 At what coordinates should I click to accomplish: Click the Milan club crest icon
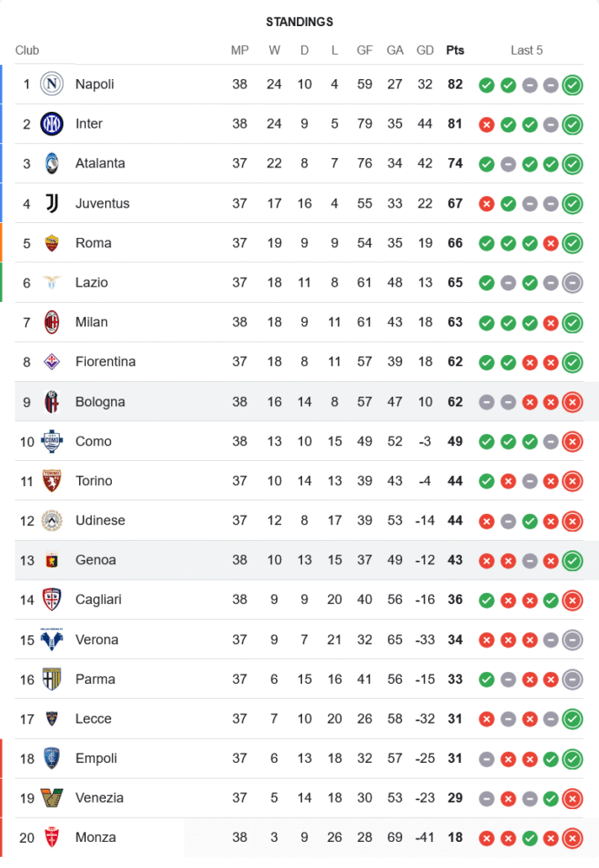tap(52, 322)
